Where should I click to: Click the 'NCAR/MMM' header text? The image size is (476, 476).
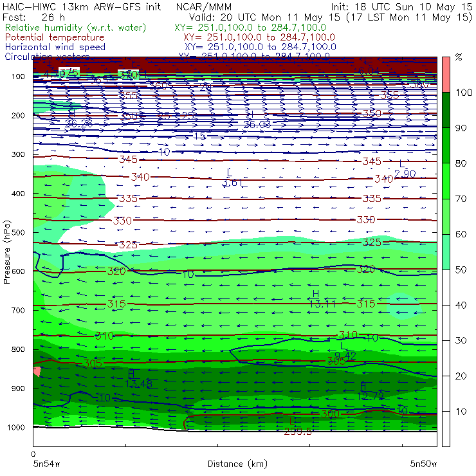pos(204,7)
